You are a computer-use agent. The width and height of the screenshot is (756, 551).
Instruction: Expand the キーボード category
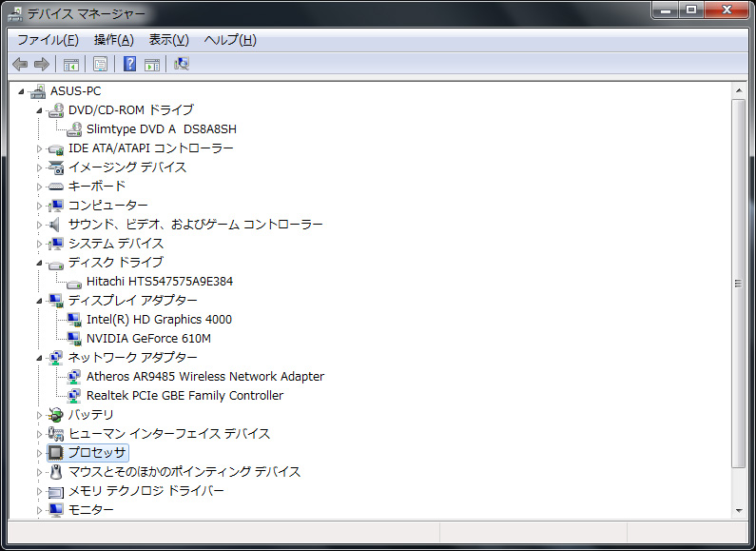click(x=40, y=187)
